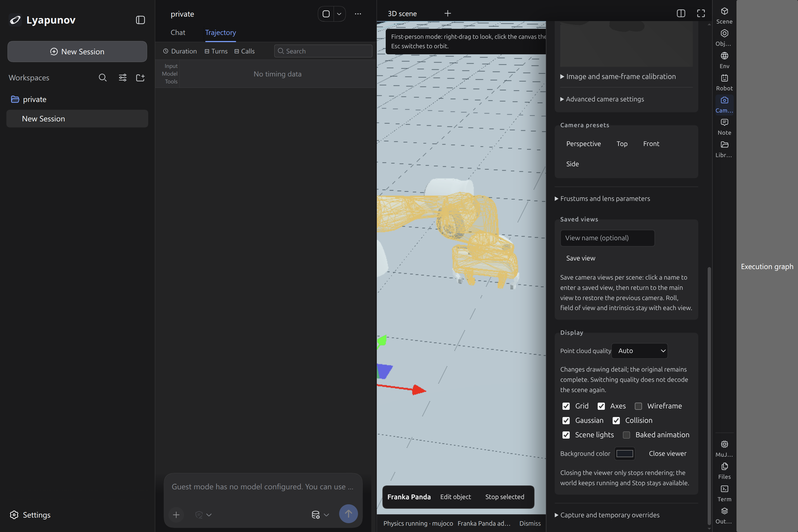
Task: Open the Camera side panel tab
Action: coord(724,104)
